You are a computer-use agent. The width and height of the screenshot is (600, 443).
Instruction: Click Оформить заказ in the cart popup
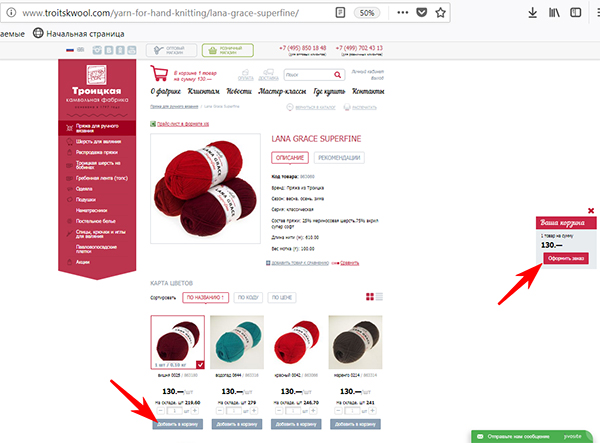click(566, 258)
